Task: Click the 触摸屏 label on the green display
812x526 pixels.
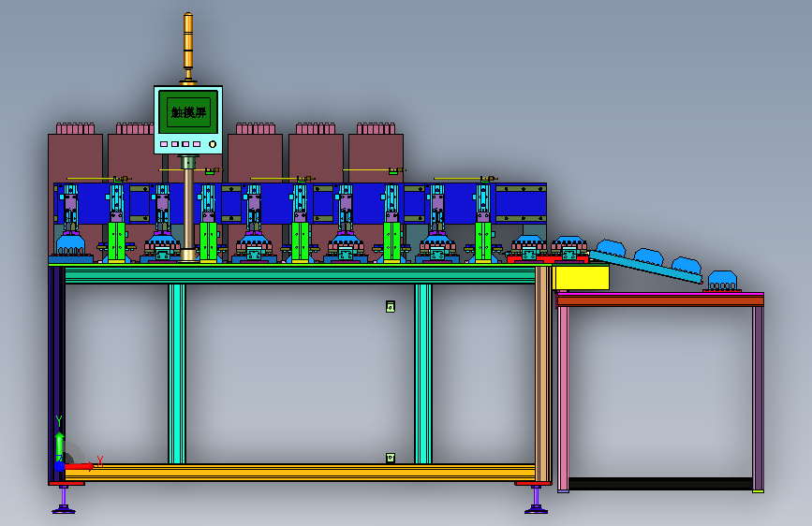Action: pos(188,112)
